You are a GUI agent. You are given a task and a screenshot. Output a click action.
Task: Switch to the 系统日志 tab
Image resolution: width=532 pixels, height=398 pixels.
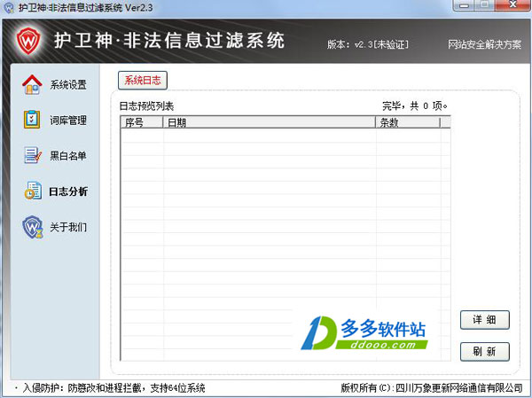[143, 81]
